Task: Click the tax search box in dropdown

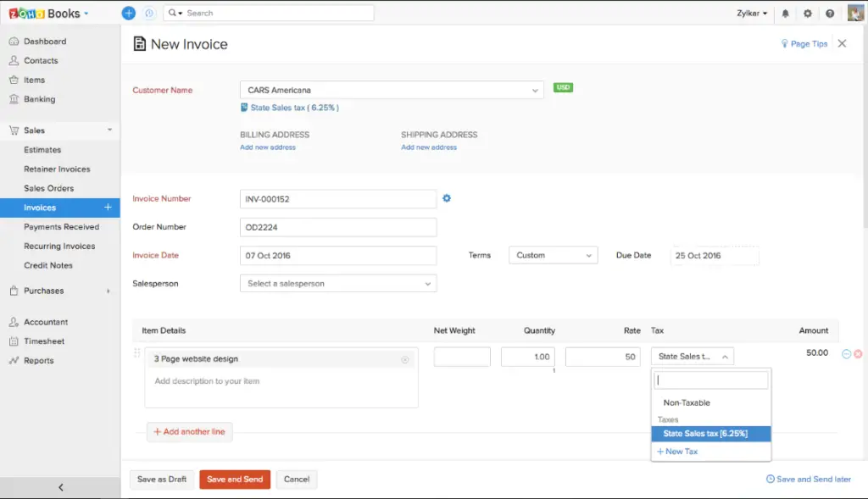Action: (x=711, y=380)
